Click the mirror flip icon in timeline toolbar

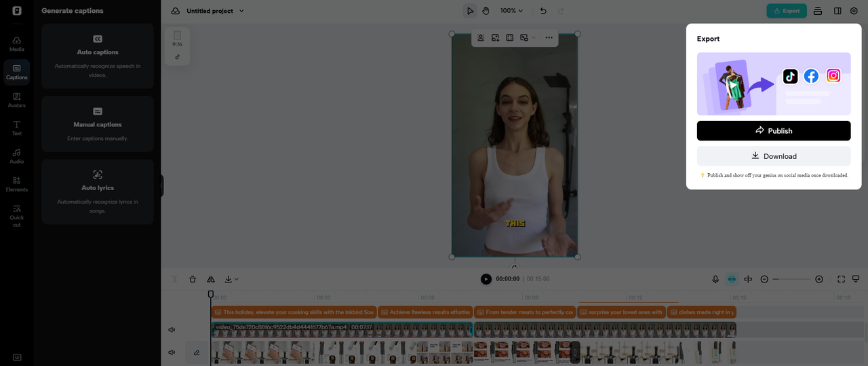[x=211, y=279]
